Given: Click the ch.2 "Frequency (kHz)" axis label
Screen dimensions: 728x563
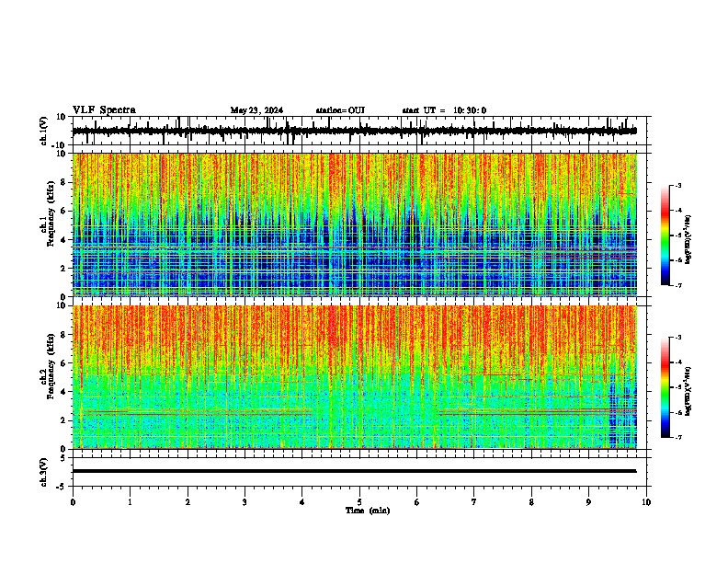Looking at the screenshot, I should (x=51, y=366).
